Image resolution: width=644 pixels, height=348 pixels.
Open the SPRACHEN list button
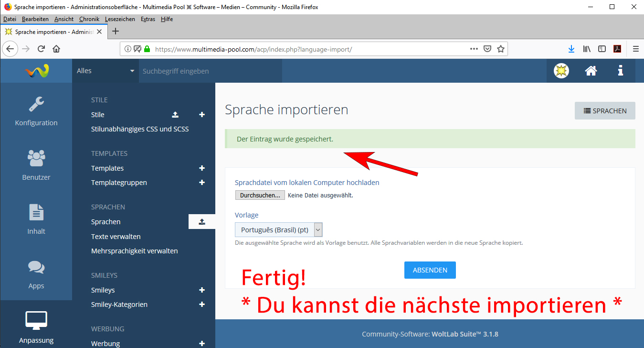pos(605,110)
